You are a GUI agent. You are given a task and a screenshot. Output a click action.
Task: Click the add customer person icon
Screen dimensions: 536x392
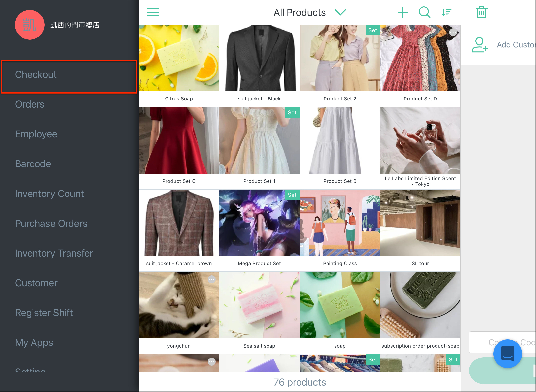coord(480,45)
